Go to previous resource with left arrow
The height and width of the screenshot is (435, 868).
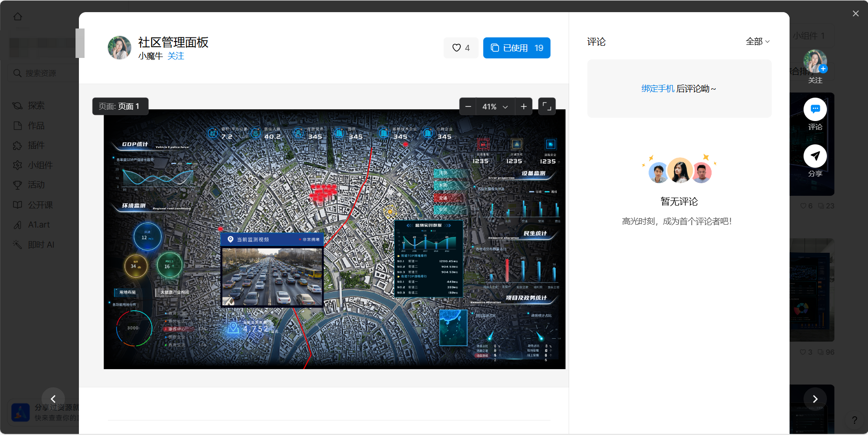pyautogui.click(x=53, y=399)
